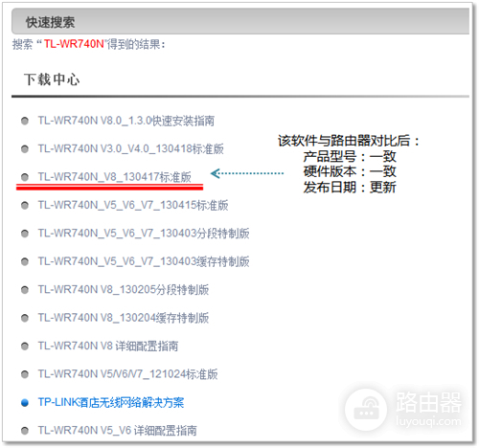Screen dimensions: 479x448
Task: Open TL-WR740N V5/V6/V7_121024标准版 link
Action: pyautogui.click(x=127, y=374)
